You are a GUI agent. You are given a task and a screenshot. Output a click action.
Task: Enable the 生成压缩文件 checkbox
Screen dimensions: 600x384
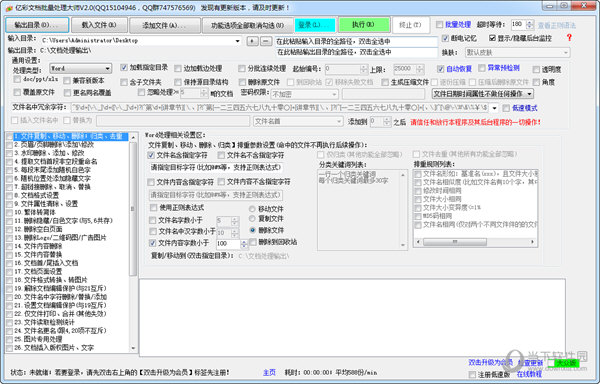(x=385, y=82)
